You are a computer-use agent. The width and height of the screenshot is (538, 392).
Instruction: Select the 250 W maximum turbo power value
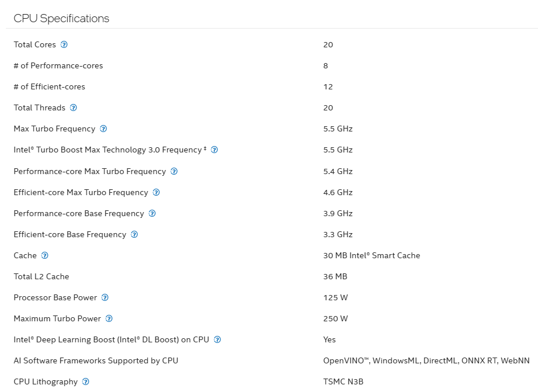pyautogui.click(x=335, y=318)
